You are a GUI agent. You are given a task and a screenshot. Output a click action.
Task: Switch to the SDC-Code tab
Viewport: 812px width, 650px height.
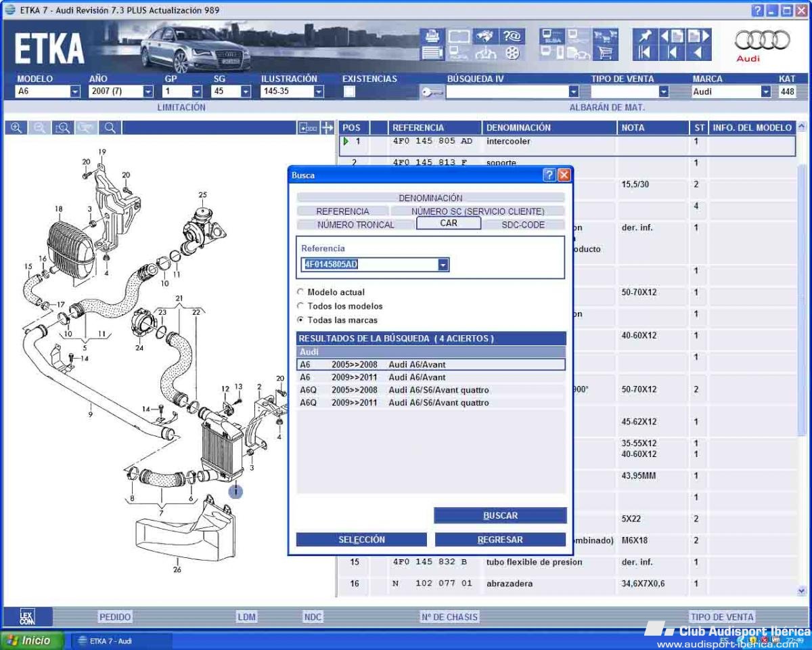coord(523,224)
